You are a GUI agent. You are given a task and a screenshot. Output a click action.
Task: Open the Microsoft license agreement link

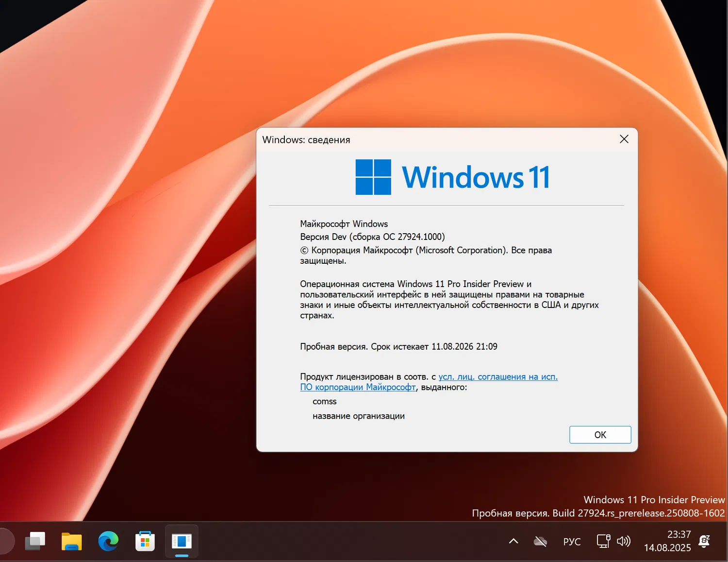tap(497, 376)
